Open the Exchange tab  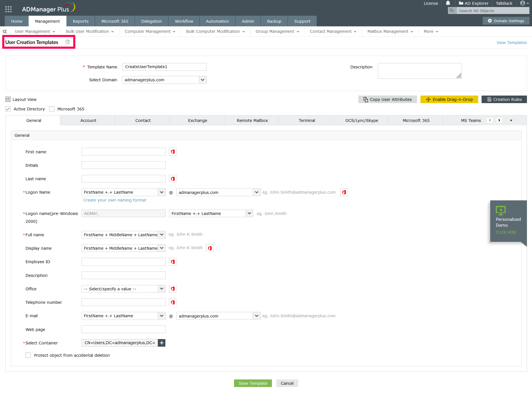coord(198,120)
